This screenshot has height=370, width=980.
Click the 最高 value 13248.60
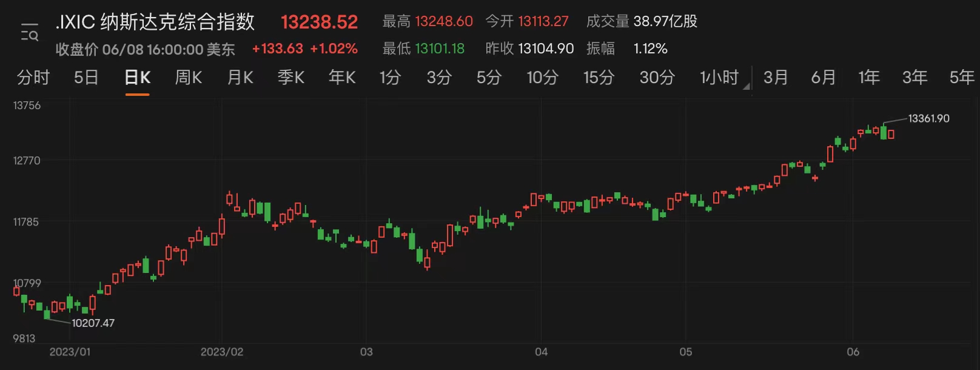tap(444, 21)
